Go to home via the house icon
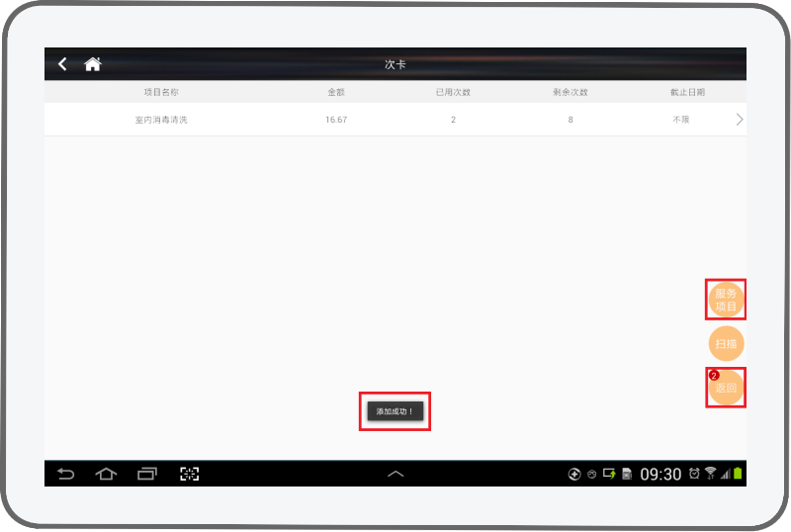 pos(93,64)
